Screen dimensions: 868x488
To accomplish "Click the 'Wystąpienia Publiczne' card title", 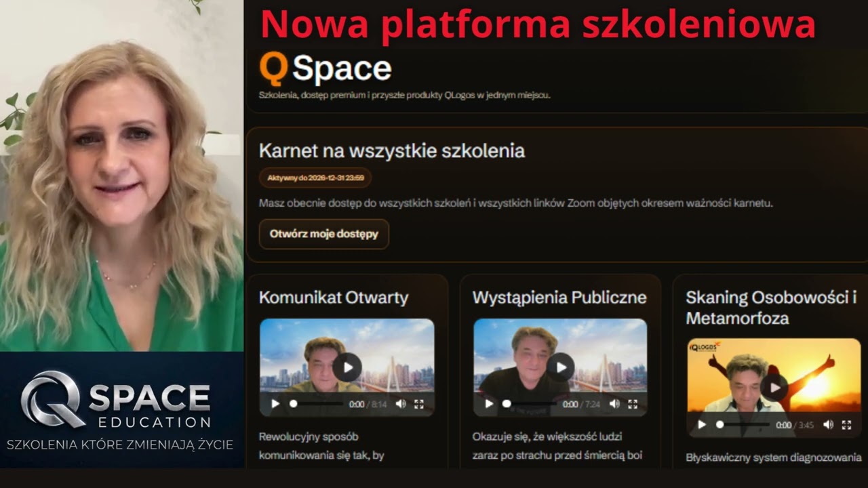I will tap(559, 298).
